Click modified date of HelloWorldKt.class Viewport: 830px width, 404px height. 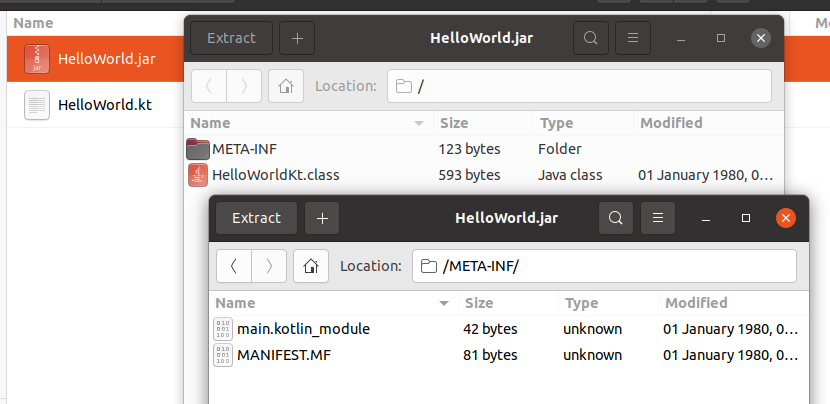tap(706, 175)
